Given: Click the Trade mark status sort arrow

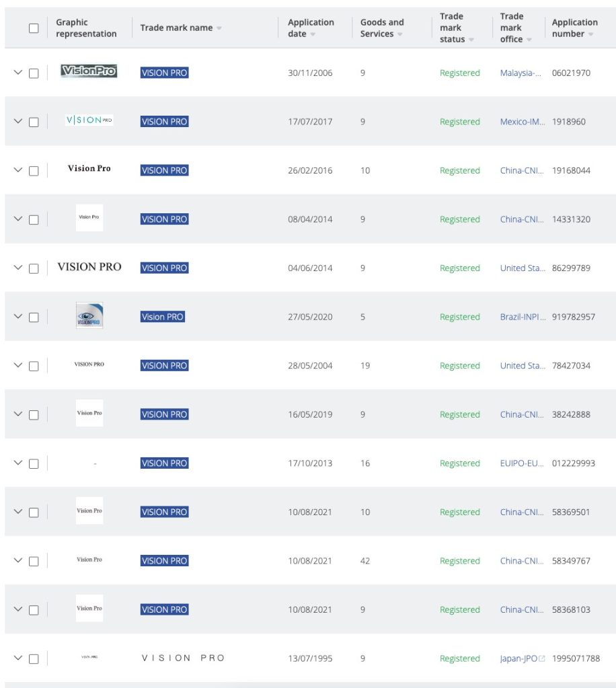Looking at the screenshot, I should [471, 40].
